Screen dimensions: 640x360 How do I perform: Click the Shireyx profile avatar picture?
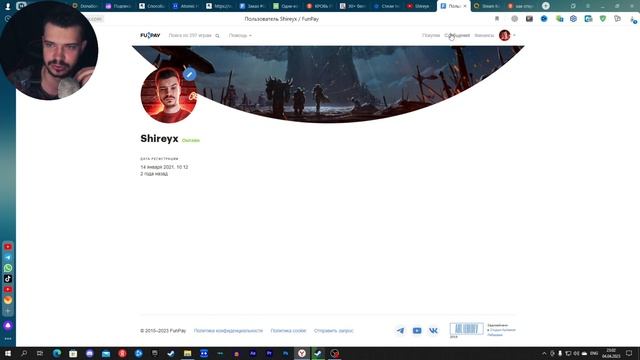point(169,96)
